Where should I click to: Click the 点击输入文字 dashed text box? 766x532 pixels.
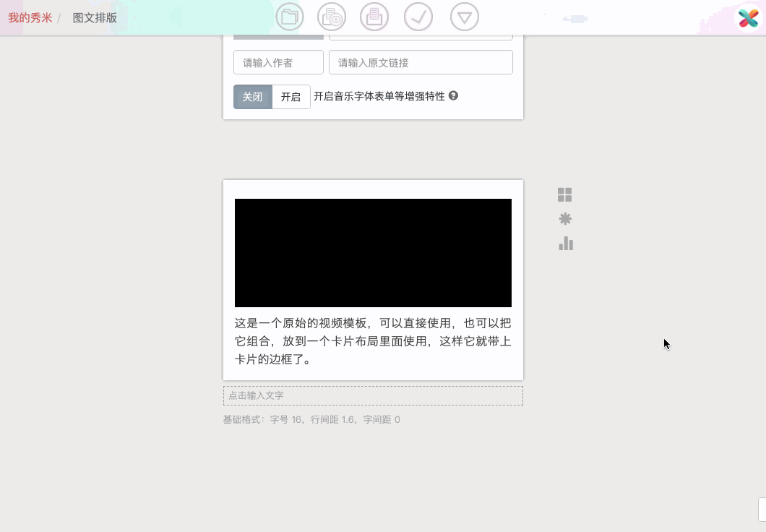373,395
